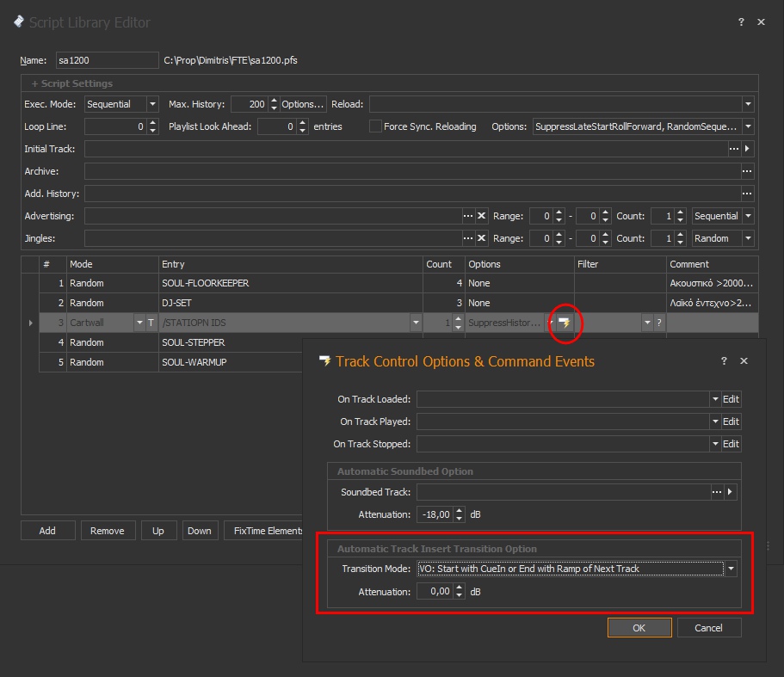Open Advertising mode Sequential dropdown
Screen dimensions: 784x677
[x=748, y=216]
